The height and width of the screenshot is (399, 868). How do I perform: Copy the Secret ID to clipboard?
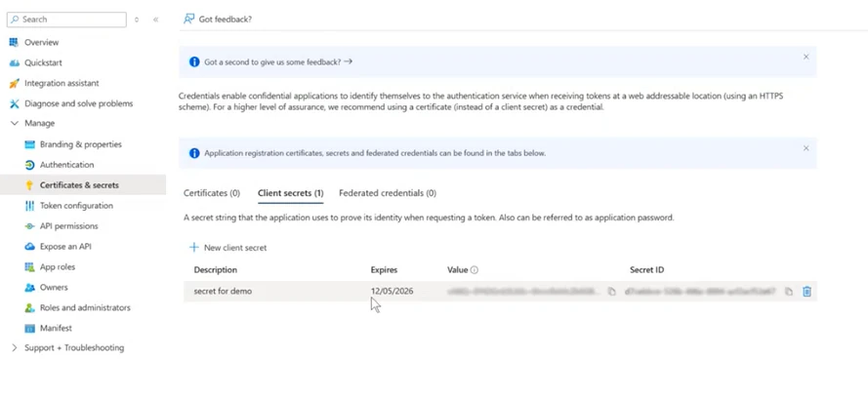pyautogui.click(x=789, y=292)
